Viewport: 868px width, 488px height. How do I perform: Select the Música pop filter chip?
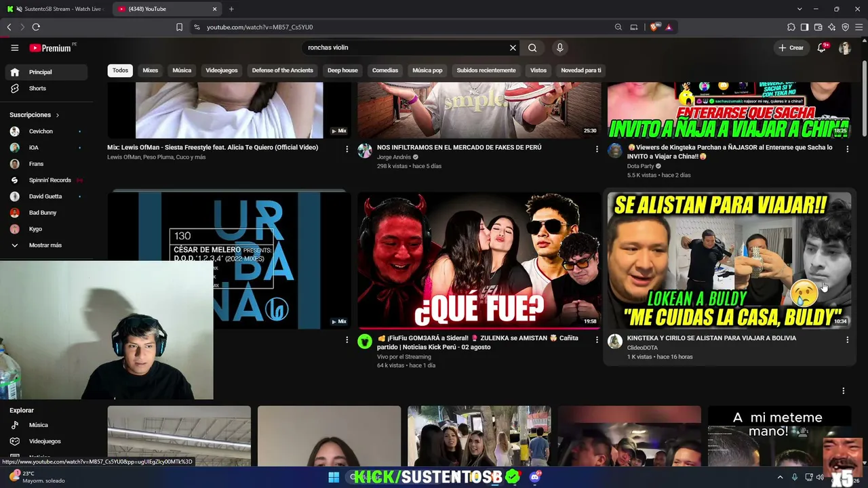click(x=427, y=70)
